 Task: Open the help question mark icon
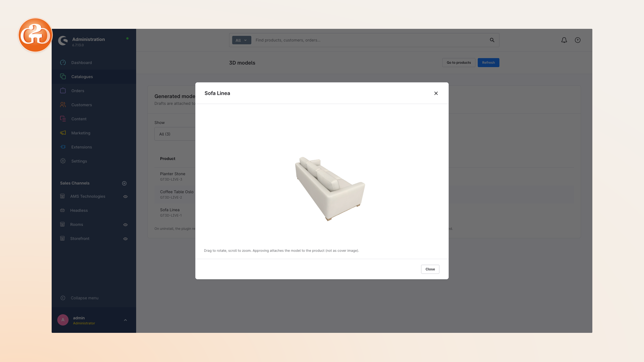pos(578,40)
